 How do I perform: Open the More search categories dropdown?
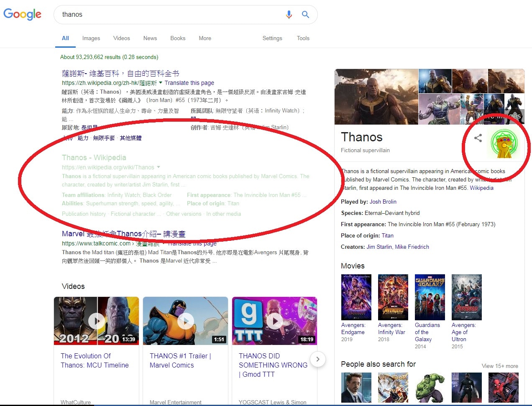pyautogui.click(x=205, y=38)
